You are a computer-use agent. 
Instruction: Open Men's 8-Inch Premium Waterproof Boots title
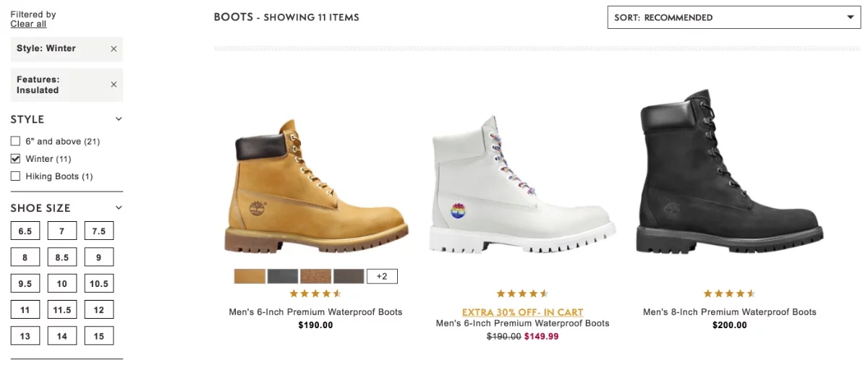[729, 312]
